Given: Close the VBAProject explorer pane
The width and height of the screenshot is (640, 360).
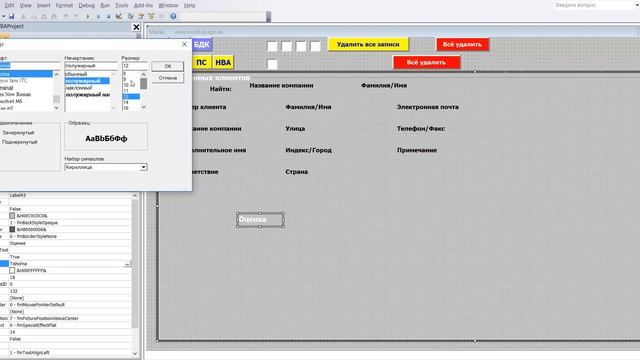Looking at the screenshot, I should click(136, 27).
